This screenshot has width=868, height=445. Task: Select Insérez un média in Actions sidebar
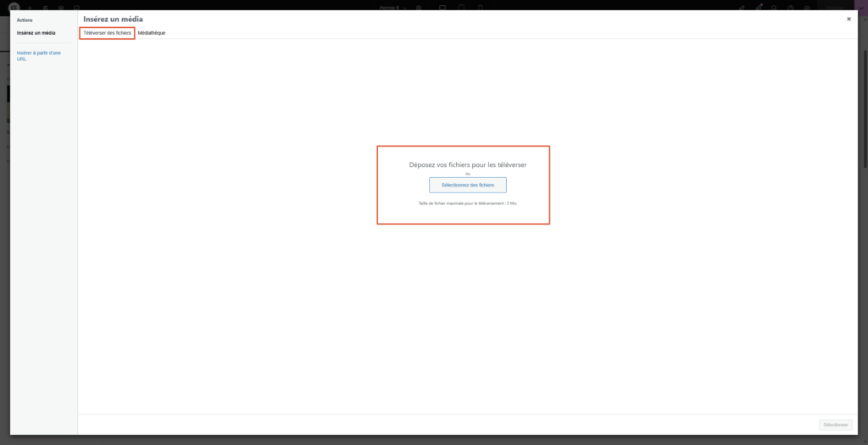click(36, 33)
